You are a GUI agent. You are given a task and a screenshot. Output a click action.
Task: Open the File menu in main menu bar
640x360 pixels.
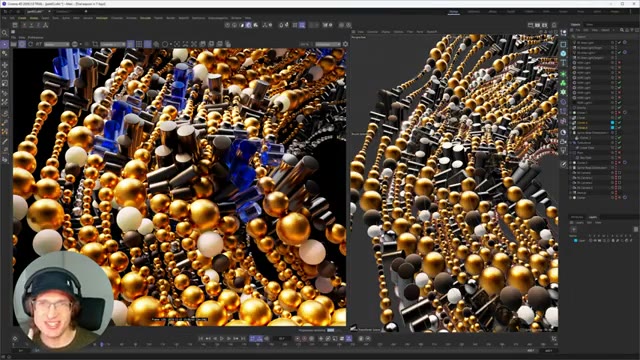point(4,18)
